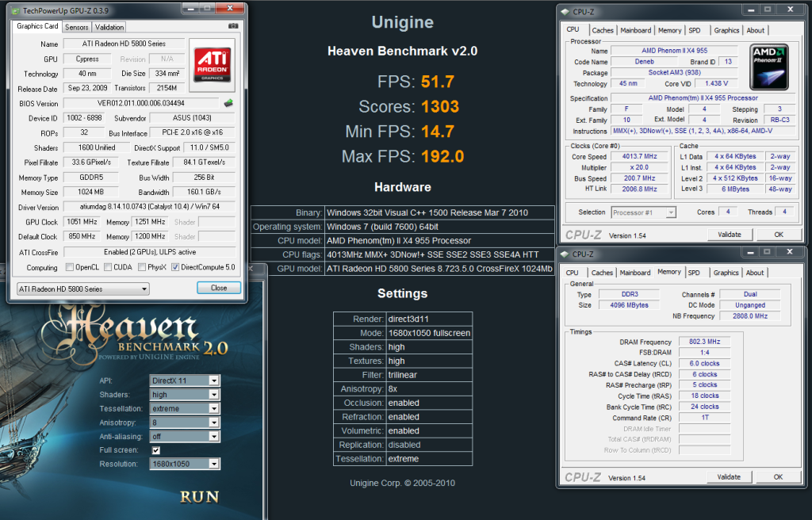Click Validate in the lower CPU-Z window
This screenshot has width=812, height=520.
(729, 477)
